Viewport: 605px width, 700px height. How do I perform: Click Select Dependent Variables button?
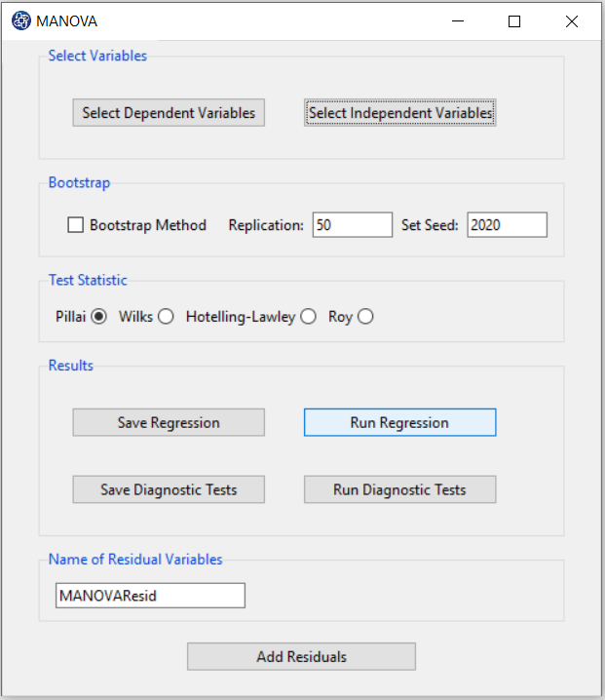169,112
